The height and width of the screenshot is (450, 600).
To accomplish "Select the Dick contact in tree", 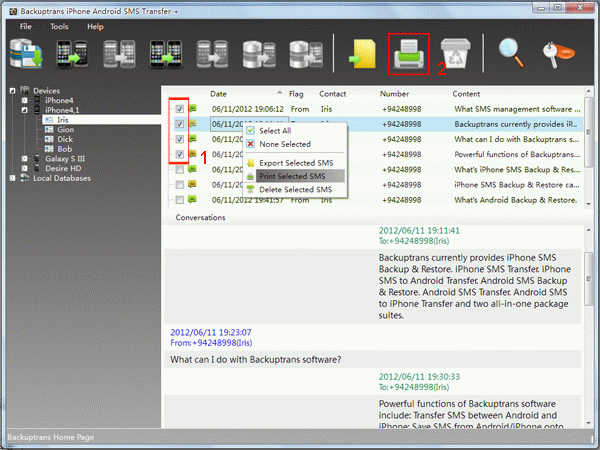I will pyautogui.click(x=65, y=139).
